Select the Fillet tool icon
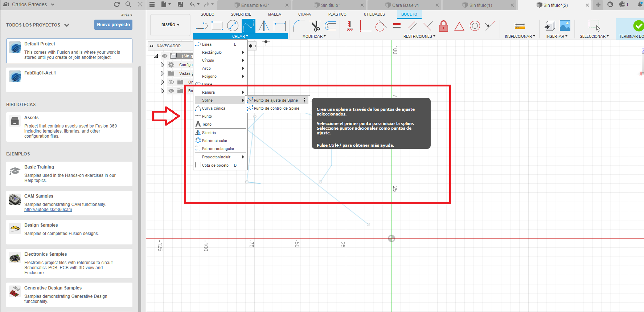The image size is (644, 312). coord(299,26)
